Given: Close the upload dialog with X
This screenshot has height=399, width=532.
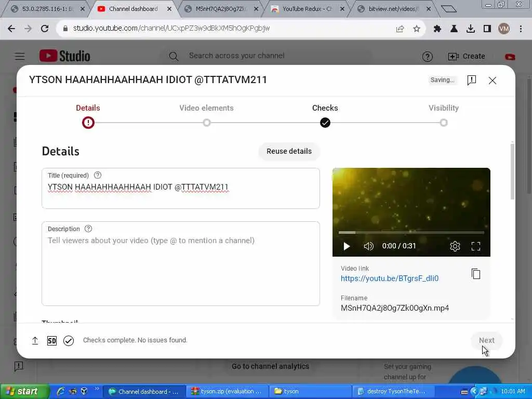Looking at the screenshot, I should pos(493,81).
